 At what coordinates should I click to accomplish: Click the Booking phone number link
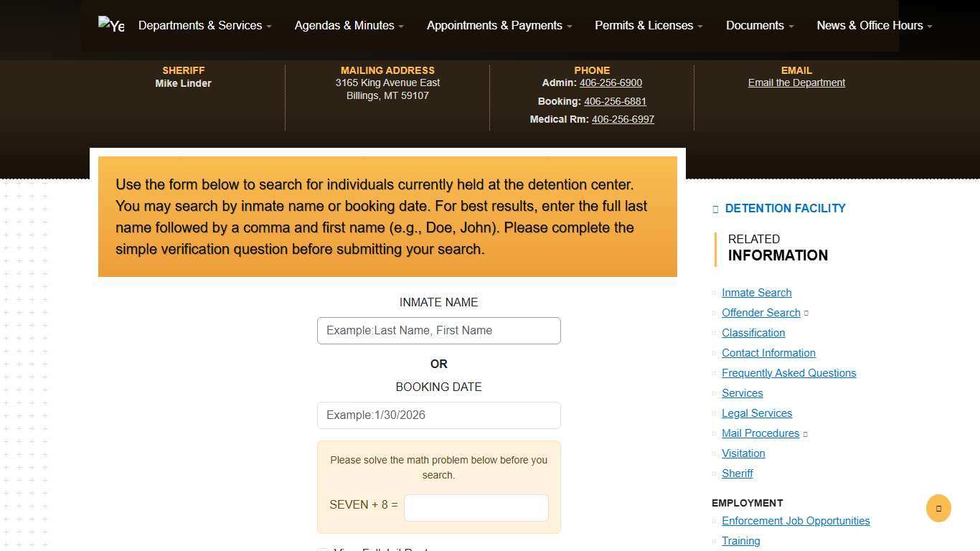pyautogui.click(x=615, y=101)
